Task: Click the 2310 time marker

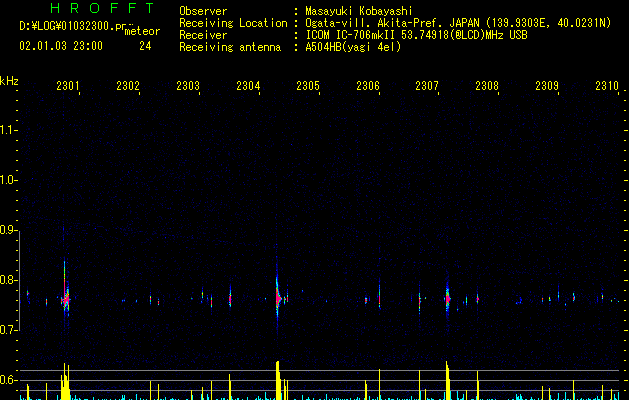Action: coord(607,86)
